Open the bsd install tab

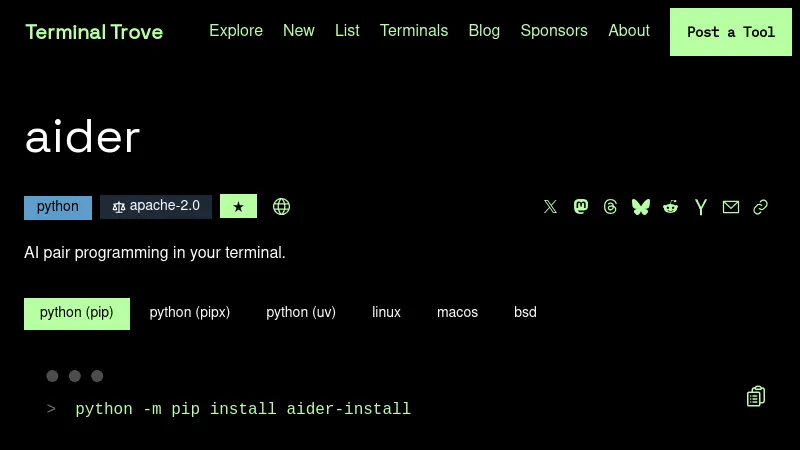(x=525, y=313)
